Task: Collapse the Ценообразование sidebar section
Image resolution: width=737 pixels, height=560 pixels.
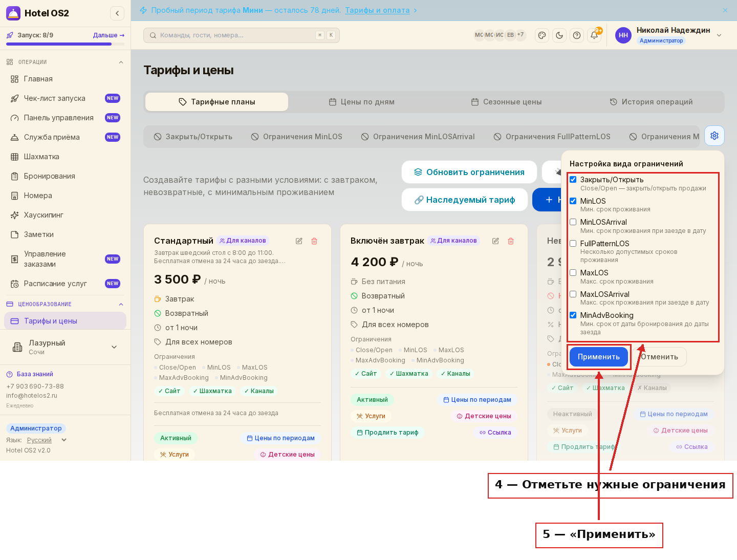Action: tap(121, 305)
